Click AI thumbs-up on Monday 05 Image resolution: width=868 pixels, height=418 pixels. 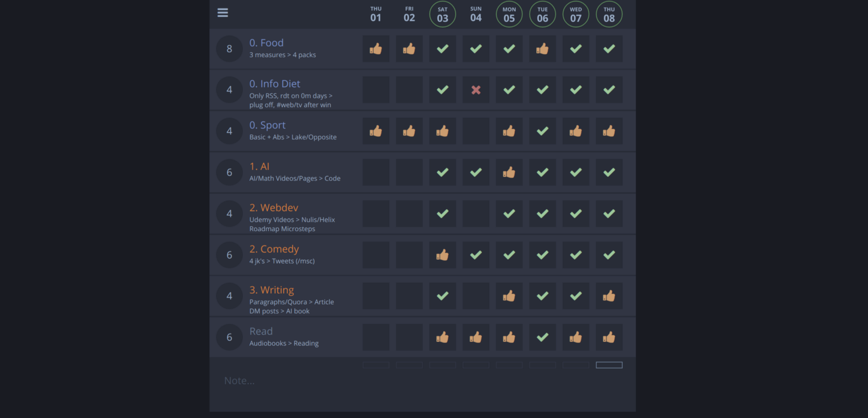click(509, 172)
